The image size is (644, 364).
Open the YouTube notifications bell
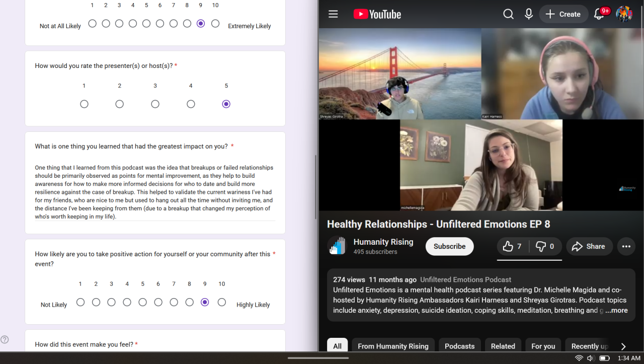(599, 14)
